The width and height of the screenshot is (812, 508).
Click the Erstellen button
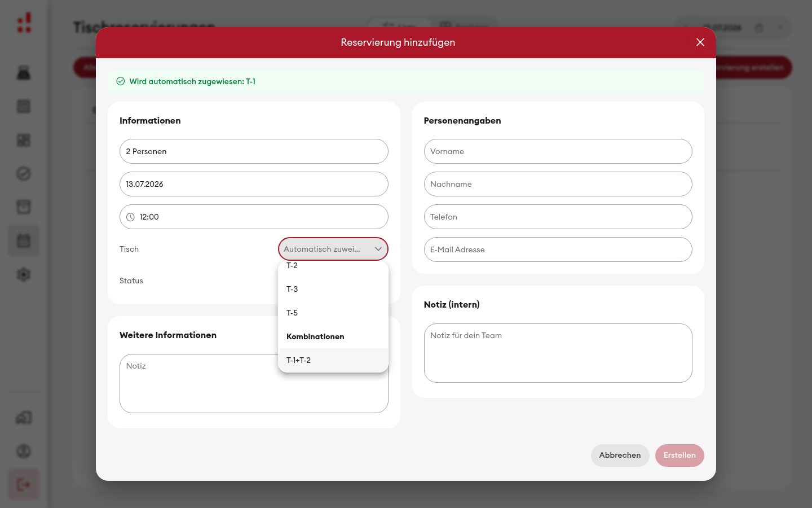pyautogui.click(x=679, y=456)
